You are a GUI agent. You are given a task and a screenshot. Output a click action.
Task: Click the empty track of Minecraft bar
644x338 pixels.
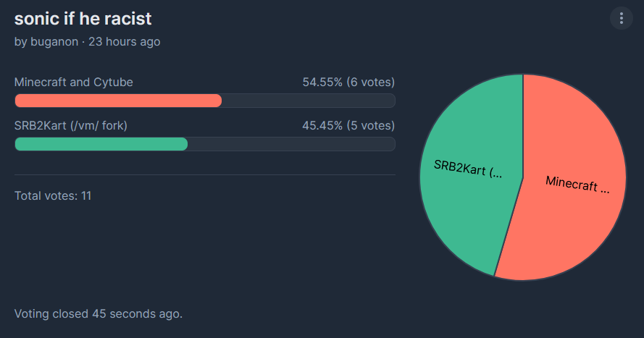pyautogui.click(x=309, y=101)
